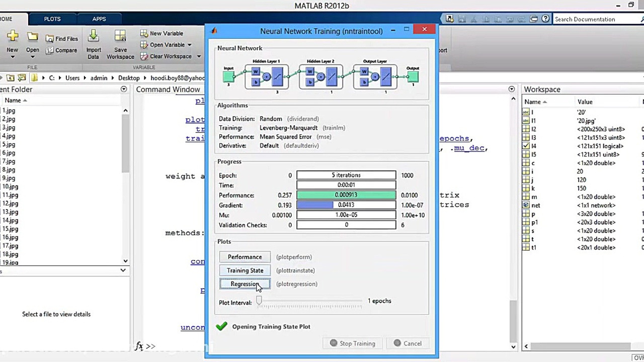
Task: Click the redo icon in quick access toolbar
Action: coord(521,19)
